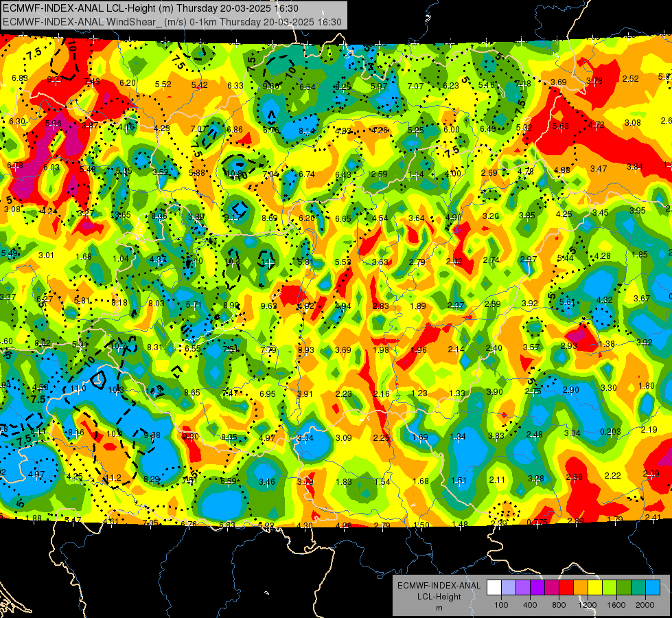Image resolution: width=672 pixels, height=618 pixels.
Task: Click the map value 9.88
Action: pos(152,435)
